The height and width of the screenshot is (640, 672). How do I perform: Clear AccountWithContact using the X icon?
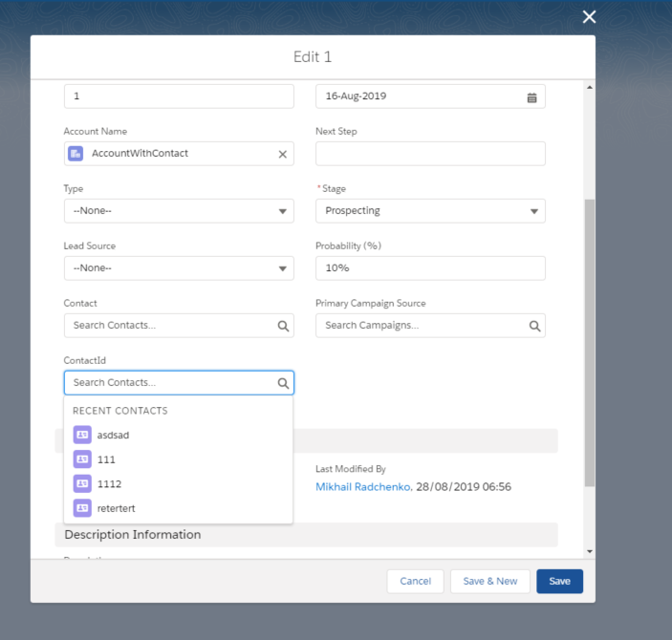(282, 154)
